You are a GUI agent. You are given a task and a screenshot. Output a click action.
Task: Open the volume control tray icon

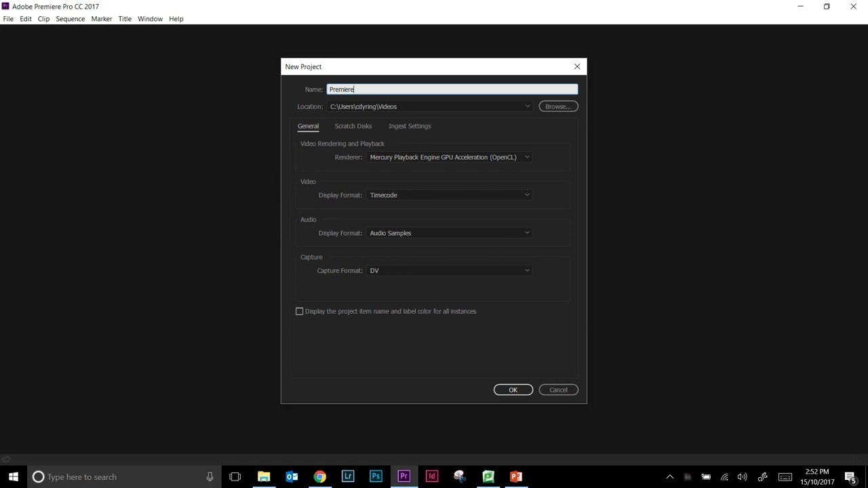coord(743,476)
